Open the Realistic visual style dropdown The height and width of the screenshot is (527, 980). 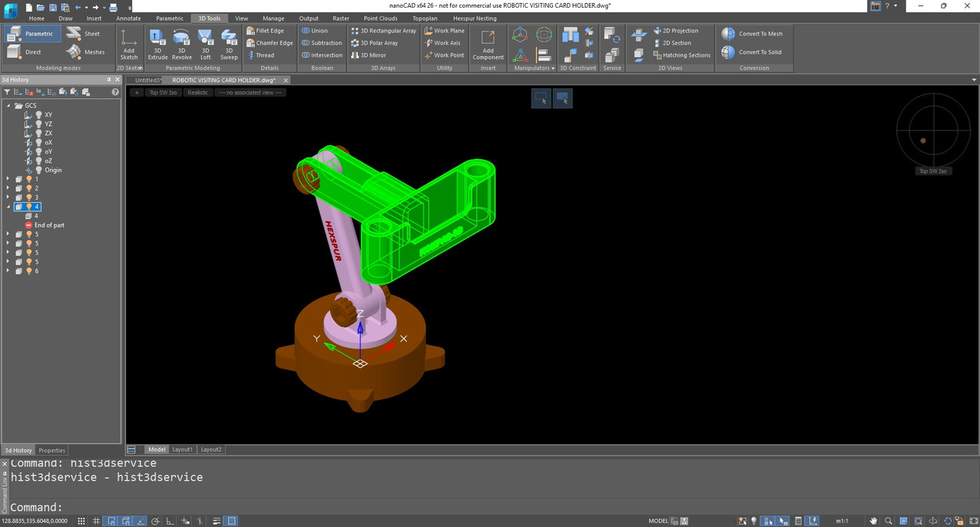tap(197, 92)
